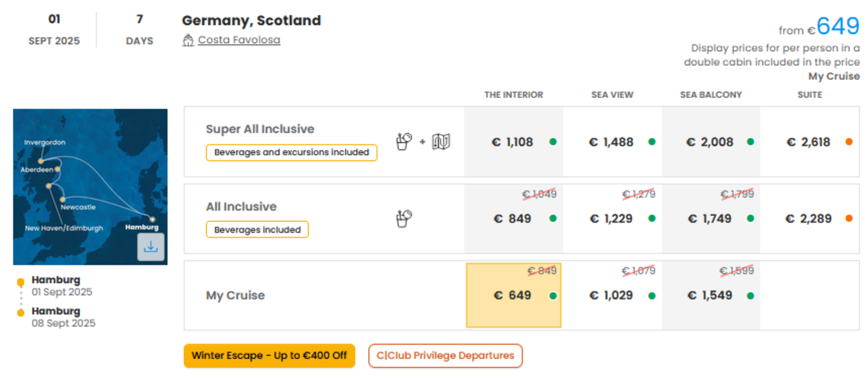Select My Cruise sea balcony € 1,549
This screenshot has height=378, width=868.
pyautogui.click(x=711, y=295)
